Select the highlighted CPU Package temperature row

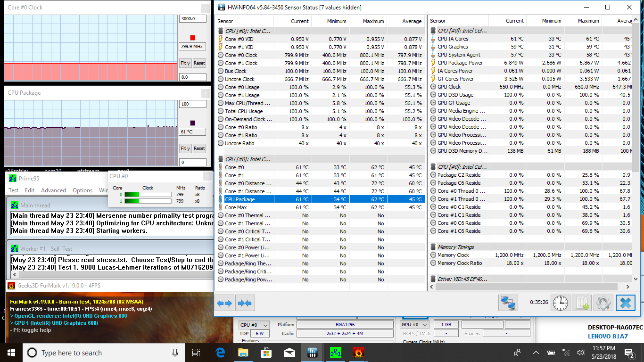[321, 199]
